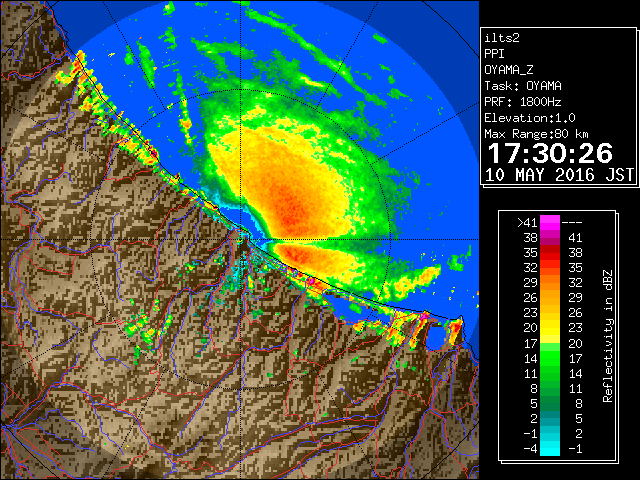Click the 'Reflectivity in dBZ' legend title
The height and width of the screenshot is (480, 640).
608,336
